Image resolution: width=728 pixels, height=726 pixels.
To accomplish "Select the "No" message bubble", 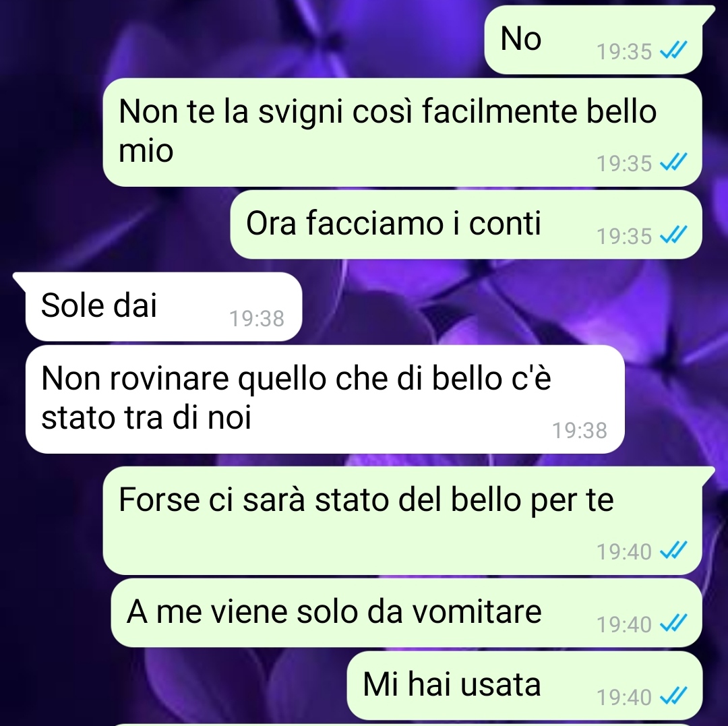I will [x=593, y=40].
